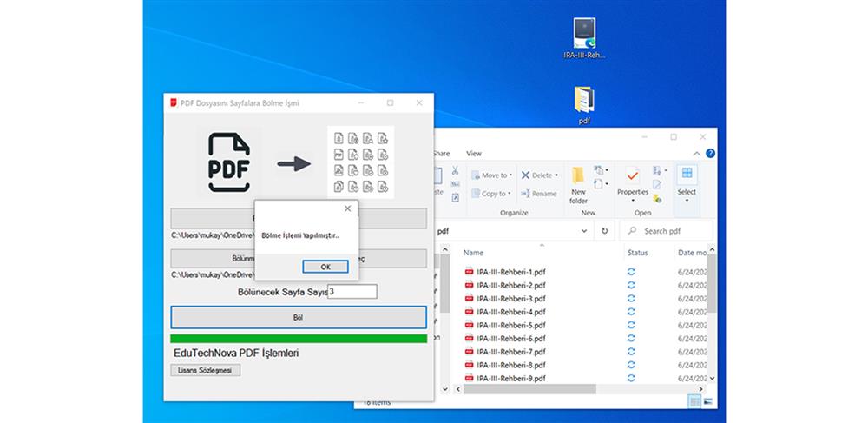
Task: Click the Cut scissors icon
Action: tap(455, 171)
